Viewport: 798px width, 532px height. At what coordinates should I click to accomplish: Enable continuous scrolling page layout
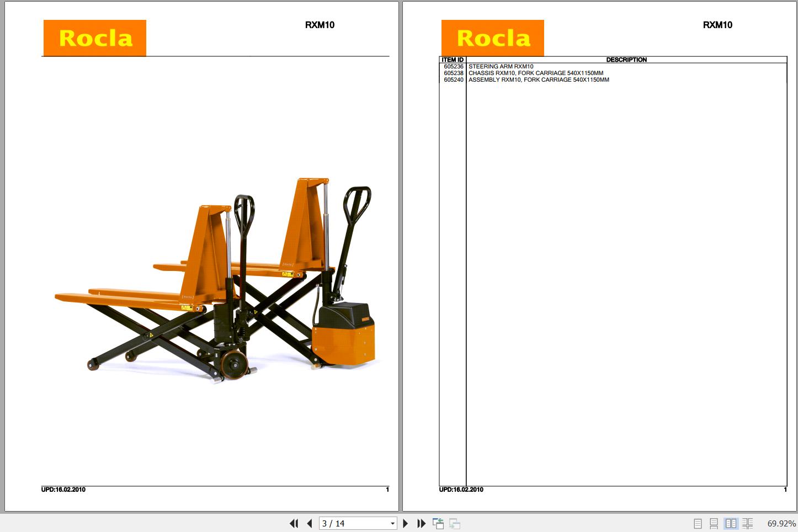[x=714, y=523]
